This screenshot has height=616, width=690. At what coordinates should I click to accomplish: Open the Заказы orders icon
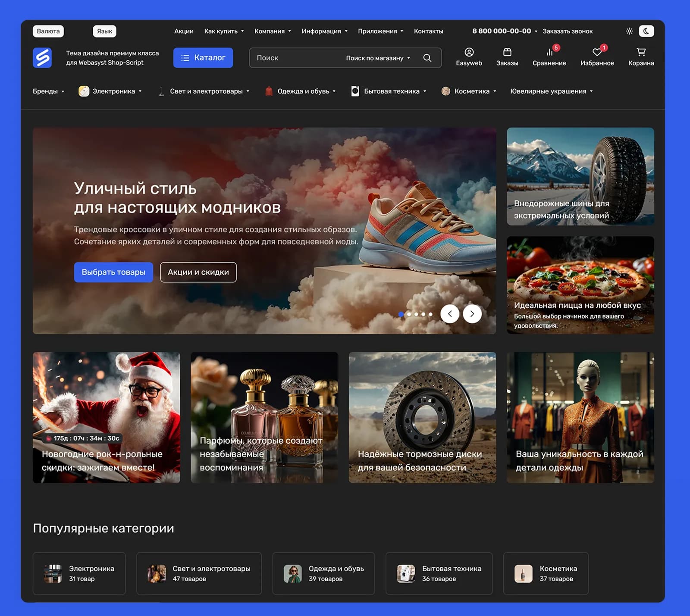point(507,53)
